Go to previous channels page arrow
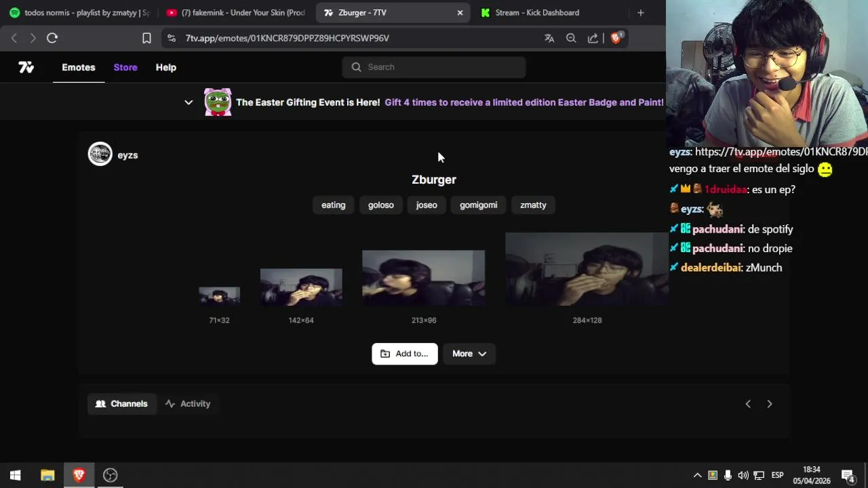868x488 pixels. pos(748,404)
